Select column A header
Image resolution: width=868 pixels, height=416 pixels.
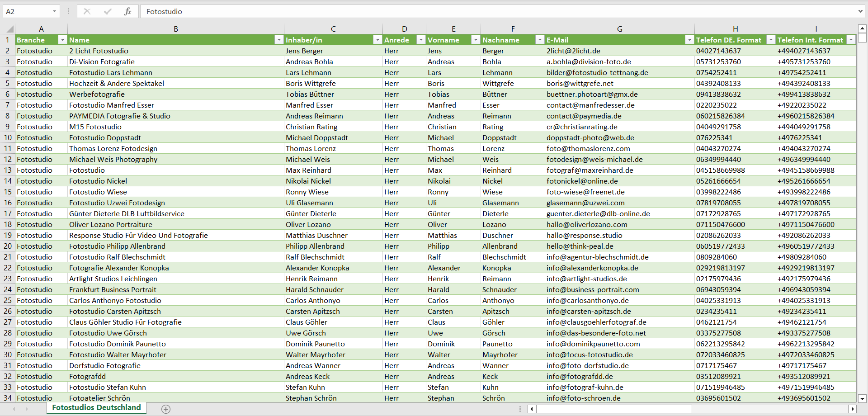[x=41, y=29]
